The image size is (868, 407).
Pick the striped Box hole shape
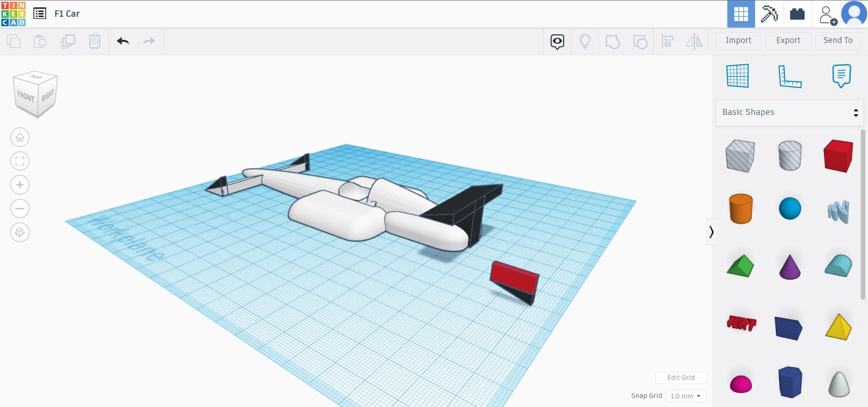point(740,156)
